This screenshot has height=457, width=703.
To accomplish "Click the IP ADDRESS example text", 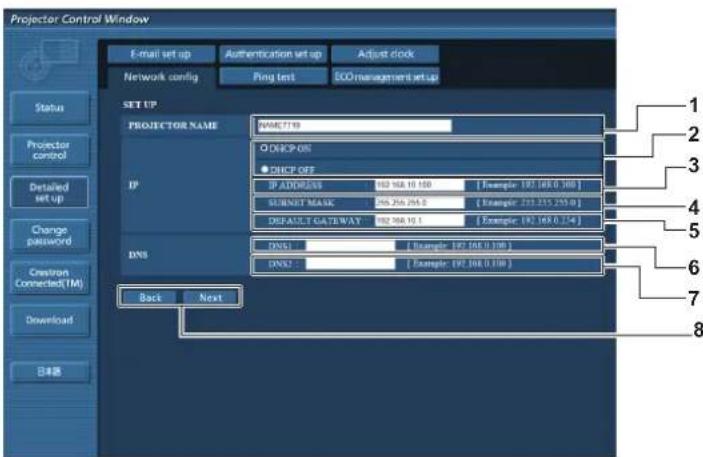I will [x=529, y=185].
